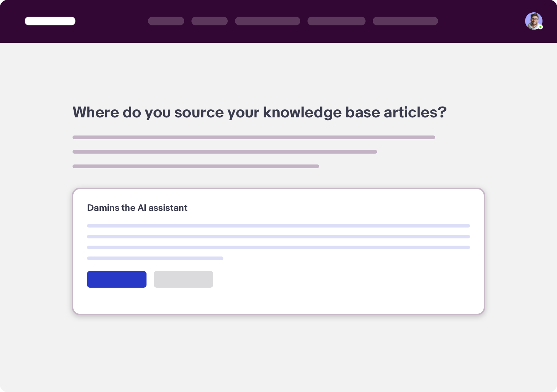557x392 pixels.
Task: Click the white logo placeholder in header
Action: tap(50, 21)
